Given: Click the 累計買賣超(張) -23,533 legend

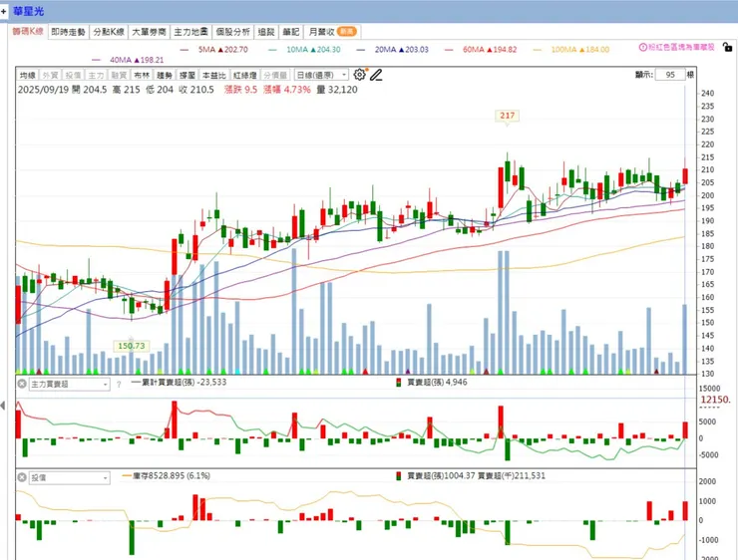Looking at the screenshot, I should [x=179, y=382].
